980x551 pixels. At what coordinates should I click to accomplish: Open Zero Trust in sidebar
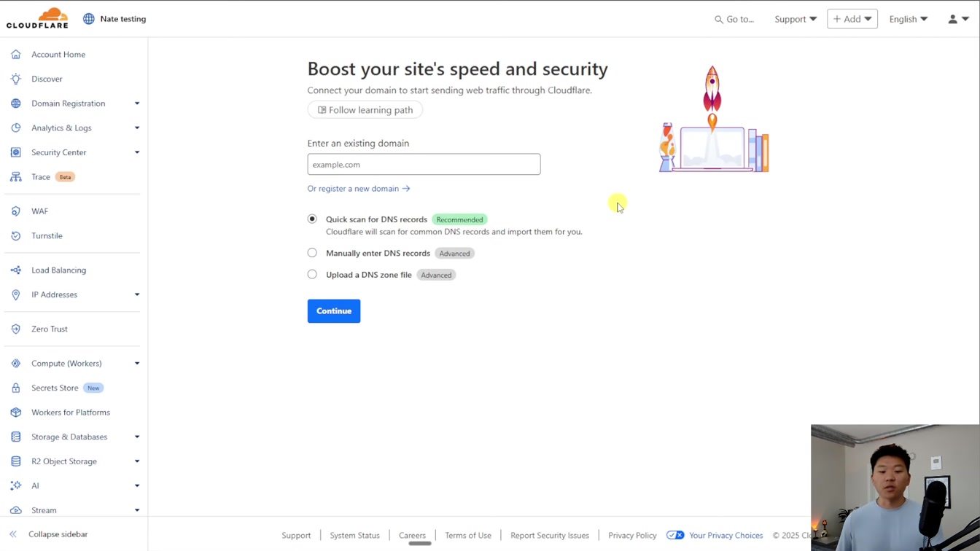pos(50,329)
